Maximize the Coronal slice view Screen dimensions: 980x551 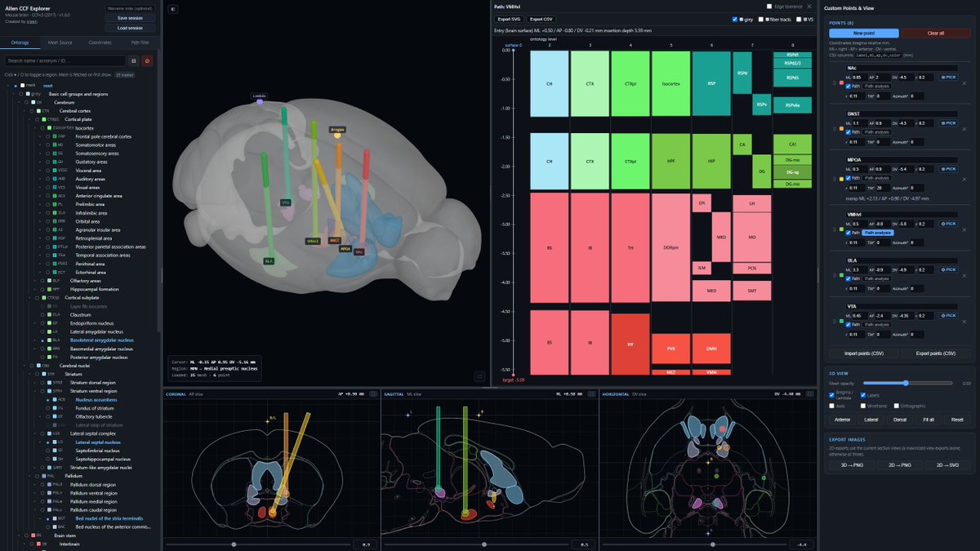point(373,394)
